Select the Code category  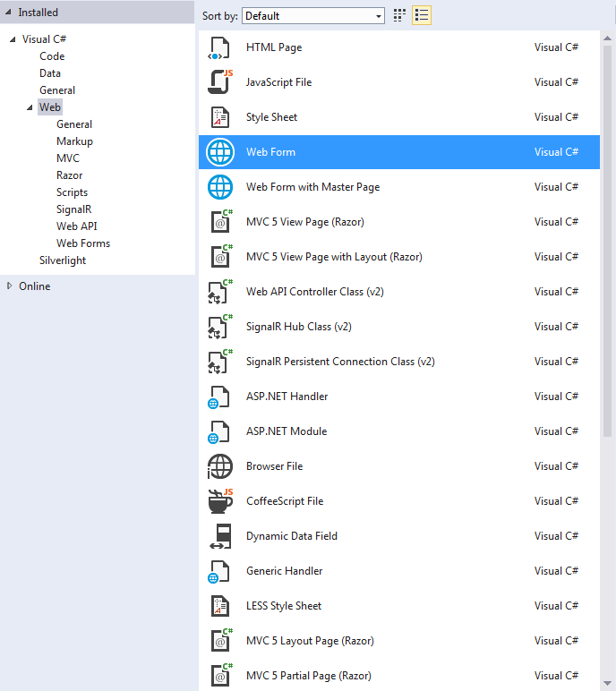(52, 56)
